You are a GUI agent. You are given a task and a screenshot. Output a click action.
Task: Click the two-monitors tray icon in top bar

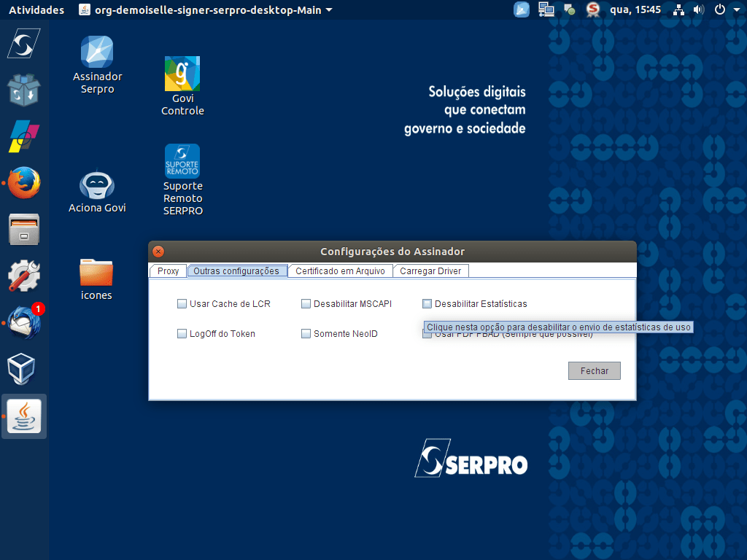[546, 9]
